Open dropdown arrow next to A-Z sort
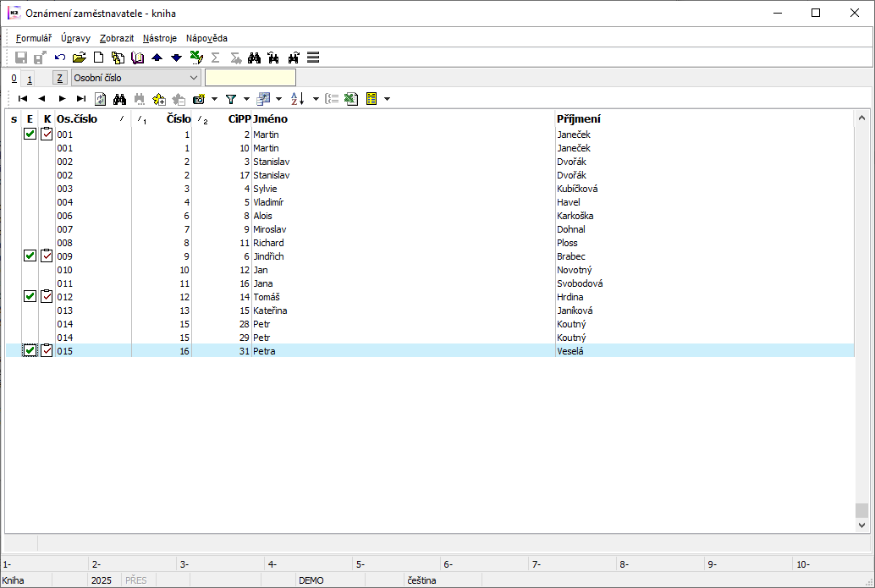The width and height of the screenshot is (875, 588). (x=316, y=99)
